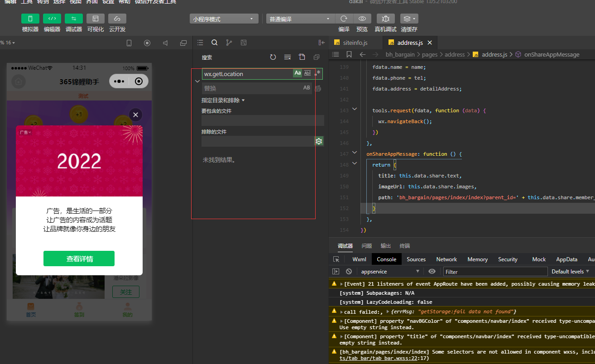Click the console Filter input field
595x364 pixels.
click(495, 272)
